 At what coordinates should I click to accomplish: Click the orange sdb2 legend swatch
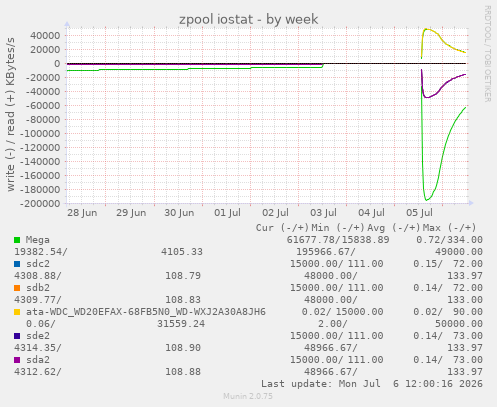click(x=17, y=288)
